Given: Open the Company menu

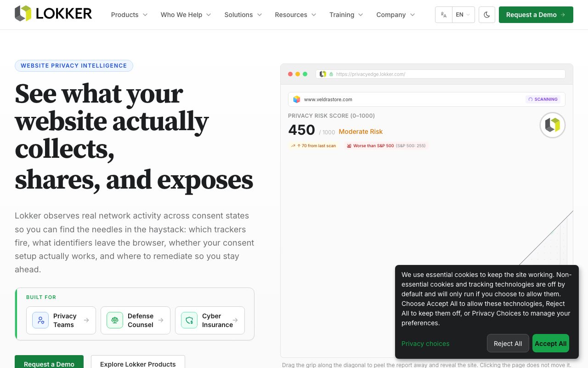Looking at the screenshot, I should 396,15.
